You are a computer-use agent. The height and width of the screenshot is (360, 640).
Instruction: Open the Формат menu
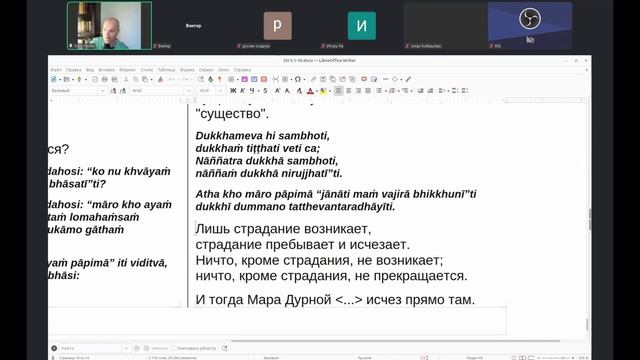(127, 70)
